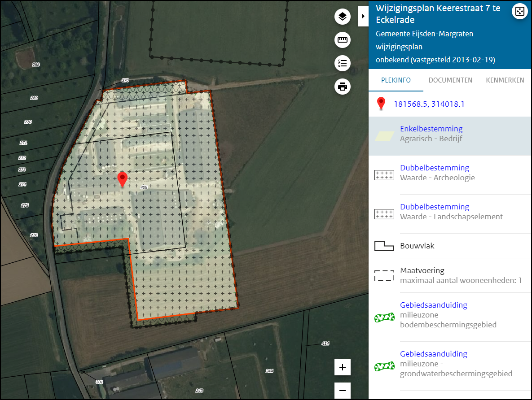This screenshot has height=400, width=532.
Task: Click the Waarde - Landschapselement pattern icon
Action: [384, 214]
